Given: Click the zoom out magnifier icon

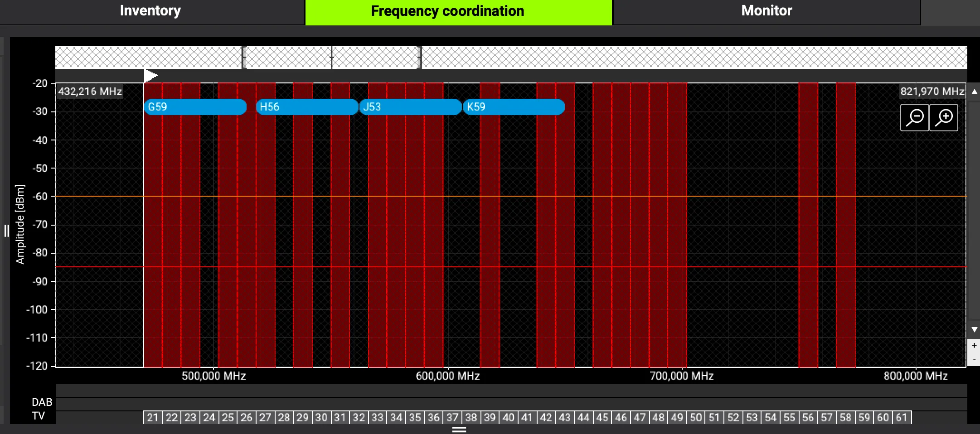Looking at the screenshot, I should [914, 118].
